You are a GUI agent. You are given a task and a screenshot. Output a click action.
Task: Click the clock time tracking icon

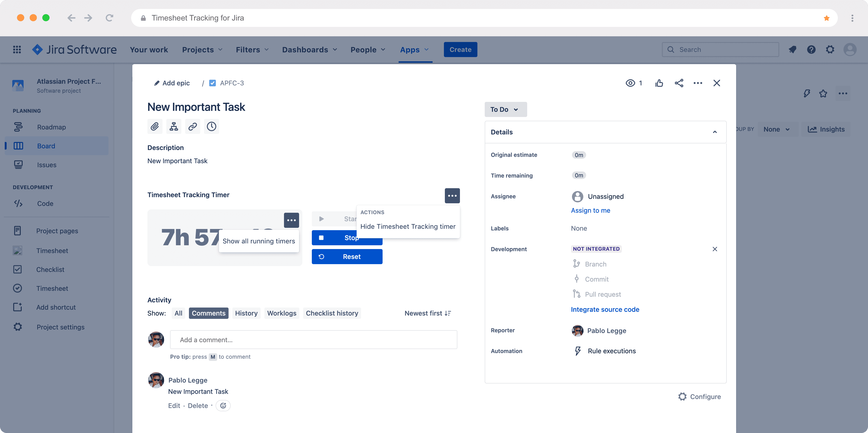pos(211,126)
